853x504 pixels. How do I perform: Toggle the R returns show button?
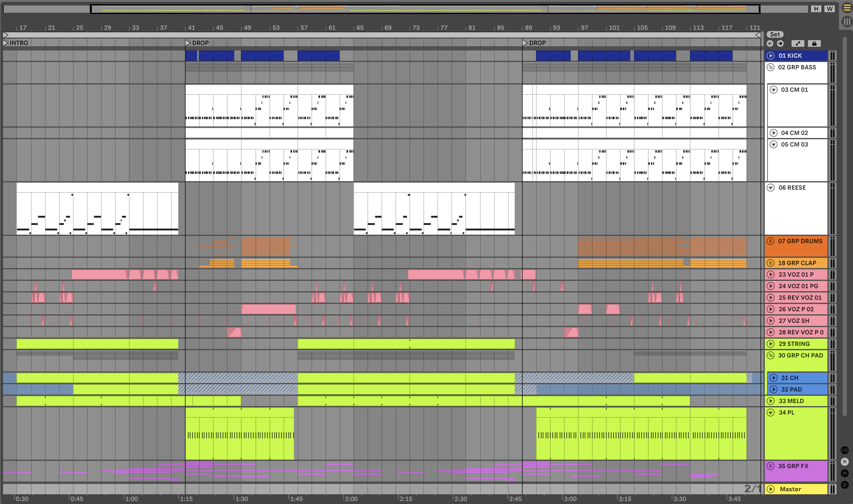(844, 462)
